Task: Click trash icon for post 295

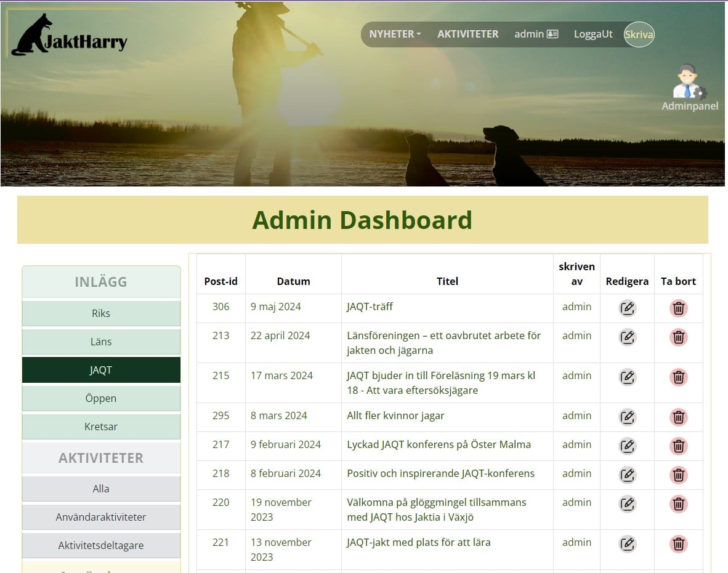Action: pos(678,417)
